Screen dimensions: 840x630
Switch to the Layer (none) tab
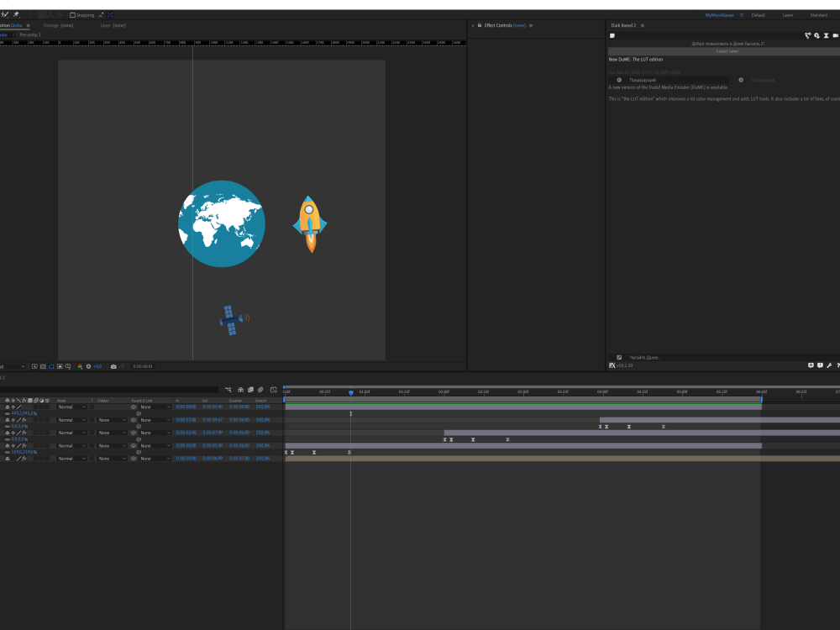[x=113, y=25]
